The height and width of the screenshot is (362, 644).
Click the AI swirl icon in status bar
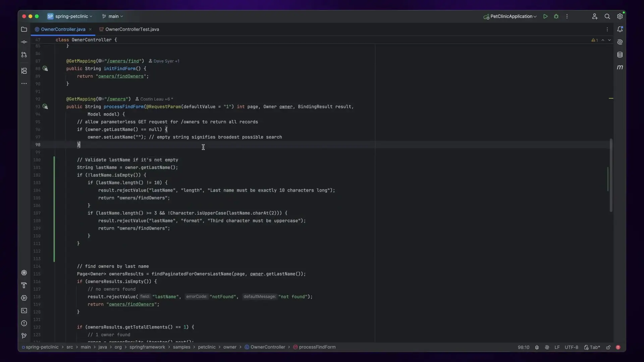(547, 347)
